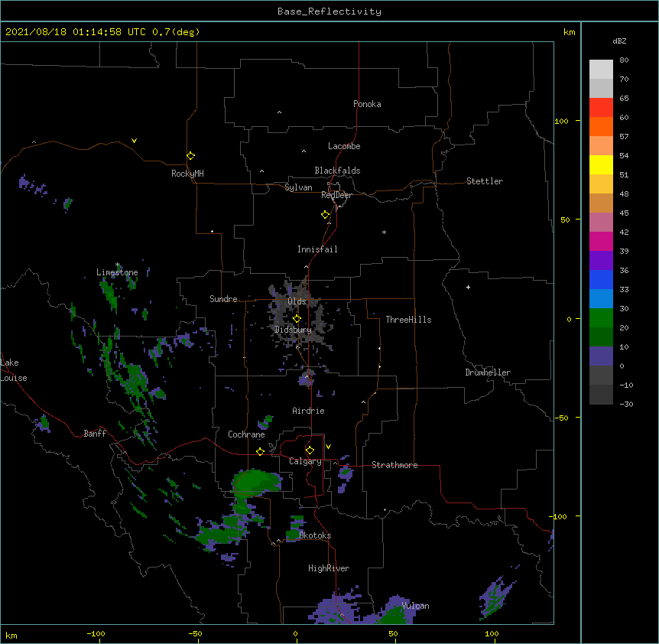Click the Drumheller town label
This screenshot has width=659, height=644.
pyautogui.click(x=488, y=372)
